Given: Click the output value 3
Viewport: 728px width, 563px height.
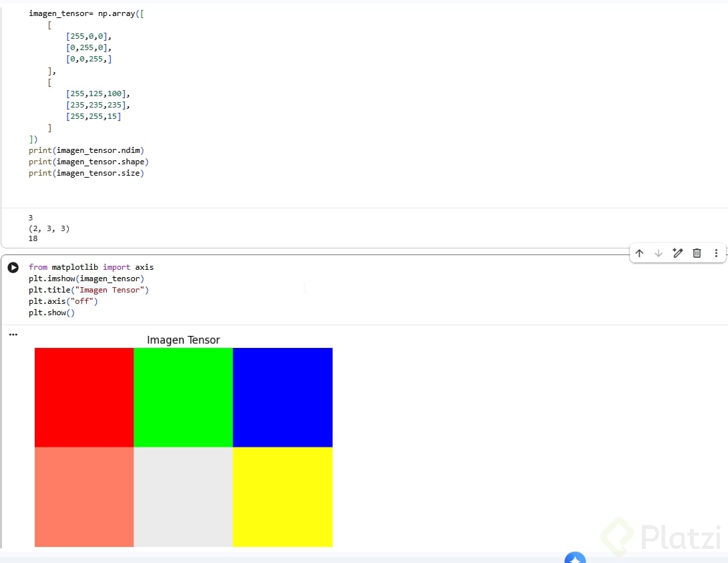Looking at the screenshot, I should pos(31,218).
